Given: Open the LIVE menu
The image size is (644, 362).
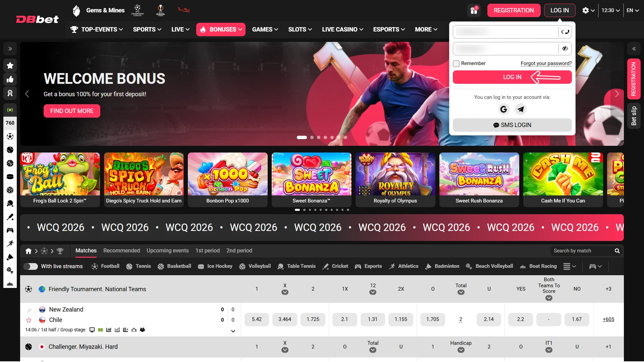Looking at the screenshot, I should (x=180, y=29).
